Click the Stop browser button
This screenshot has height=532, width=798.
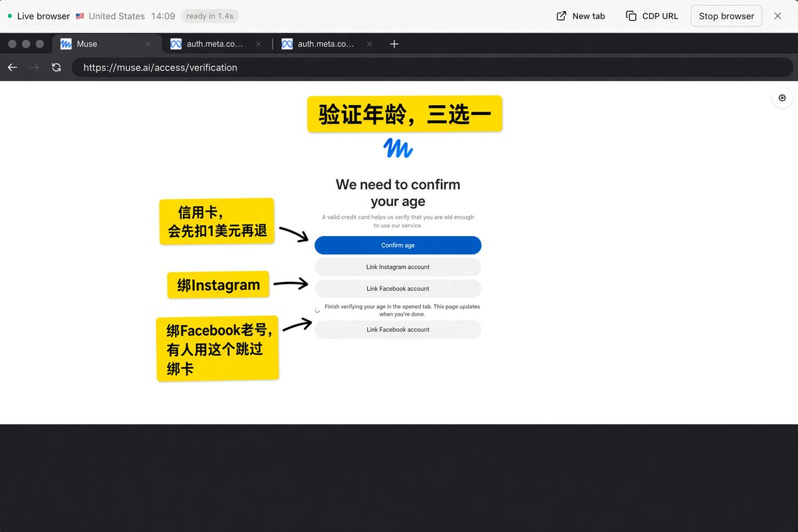click(726, 16)
